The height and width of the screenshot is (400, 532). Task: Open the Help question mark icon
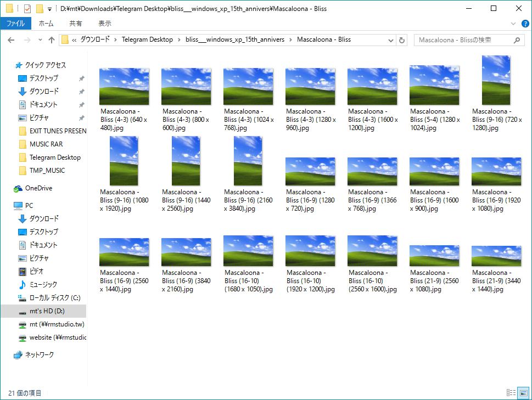[525, 24]
